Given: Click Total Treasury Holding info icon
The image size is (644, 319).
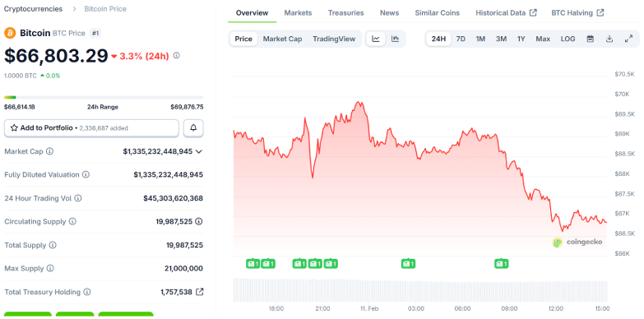Looking at the screenshot, I should [x=87, y=292].
